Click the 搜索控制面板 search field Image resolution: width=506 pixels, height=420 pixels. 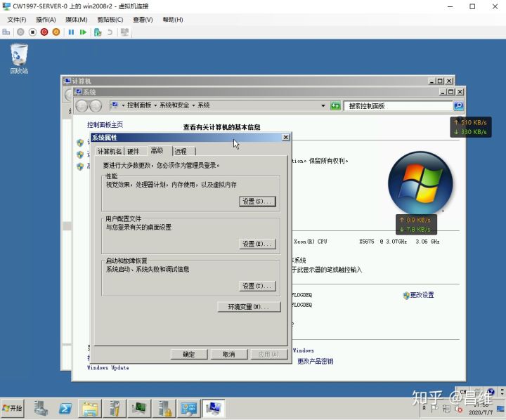coord(398,106)
